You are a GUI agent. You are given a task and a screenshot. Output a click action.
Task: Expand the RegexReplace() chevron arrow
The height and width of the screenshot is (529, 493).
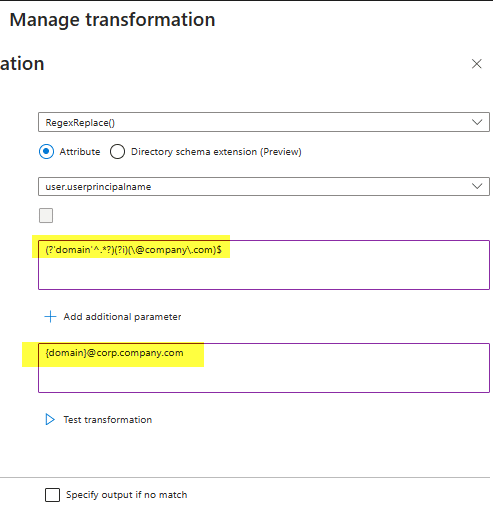[x=477, y=122]
